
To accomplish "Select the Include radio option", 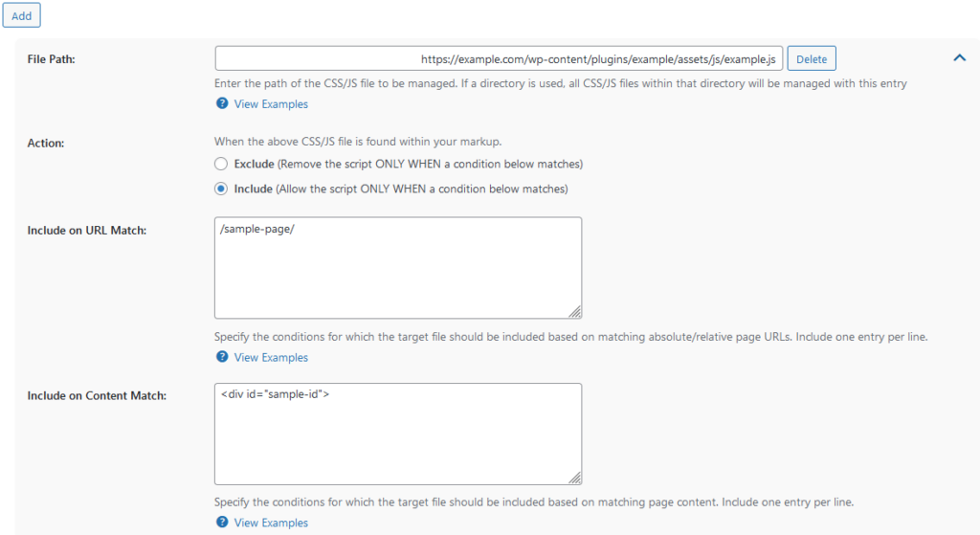I will pyautogui.click(x=221, y=189).
